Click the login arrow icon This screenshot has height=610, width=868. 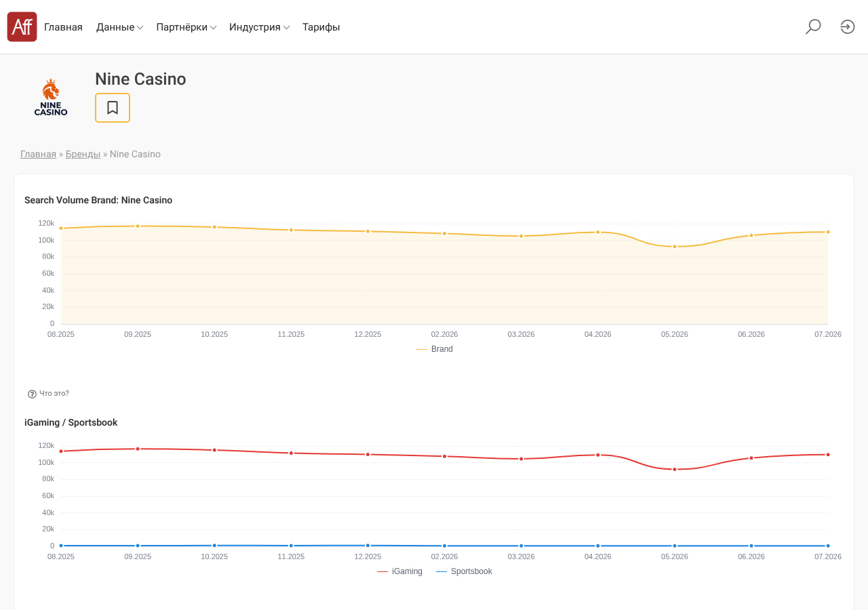(848, 27)
